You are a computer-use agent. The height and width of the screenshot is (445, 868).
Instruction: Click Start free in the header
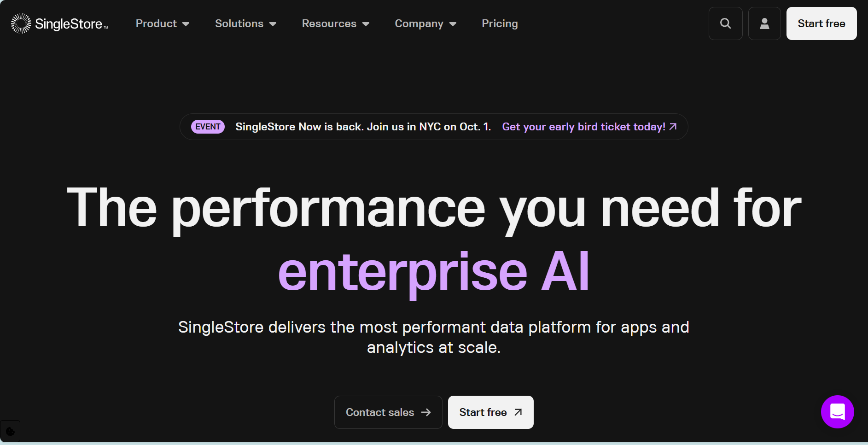point(821,23)
